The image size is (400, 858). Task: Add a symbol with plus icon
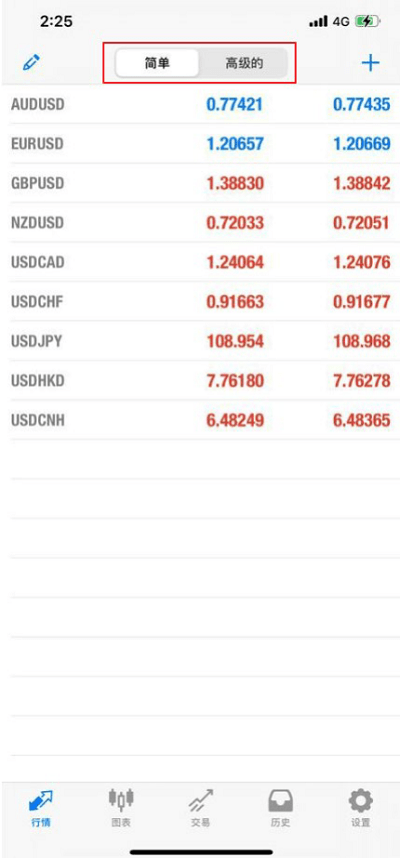pos(370,63)
